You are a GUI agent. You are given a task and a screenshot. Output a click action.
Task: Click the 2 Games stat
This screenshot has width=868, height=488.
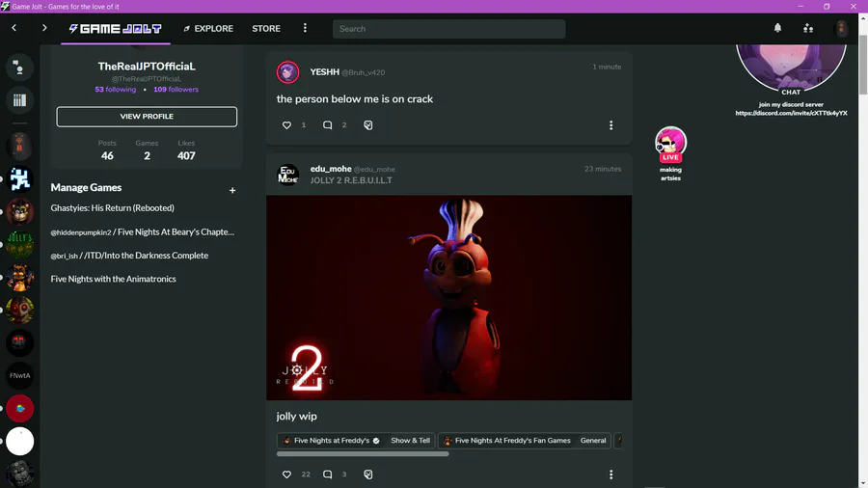coord(147,150)
